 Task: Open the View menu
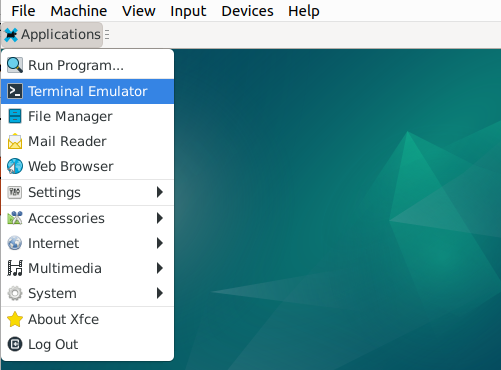click(x=139, y=11)
